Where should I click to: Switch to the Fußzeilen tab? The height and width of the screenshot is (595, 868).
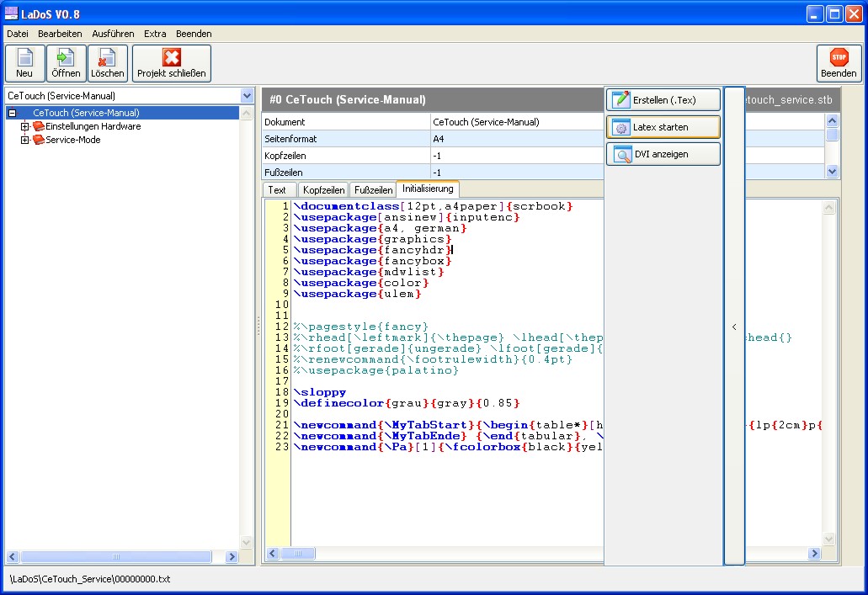pos(372,190)
